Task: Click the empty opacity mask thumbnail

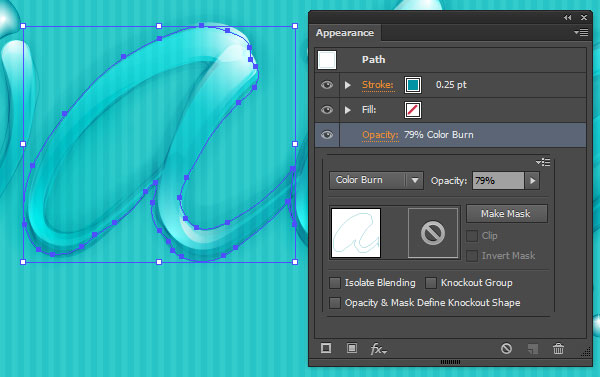Action: pos(433,233)
